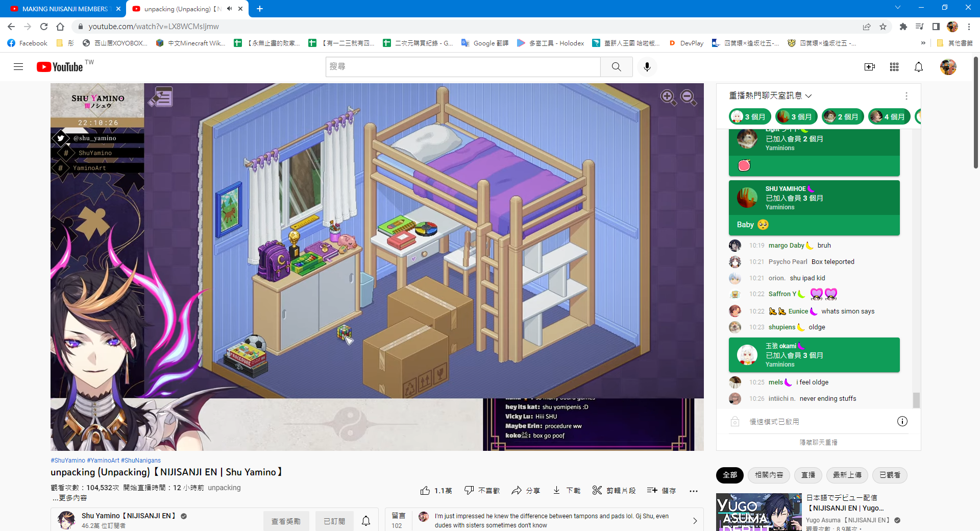The image size is (980, 531).
Task: Open the 2 個月 member ticker chip
Action: click(843, 117)
